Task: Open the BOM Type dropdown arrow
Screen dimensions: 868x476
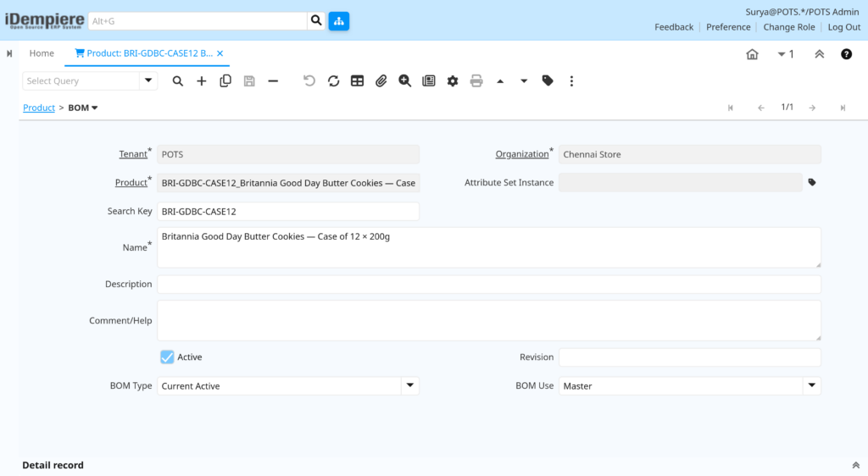Action: (x=410, y=386)
